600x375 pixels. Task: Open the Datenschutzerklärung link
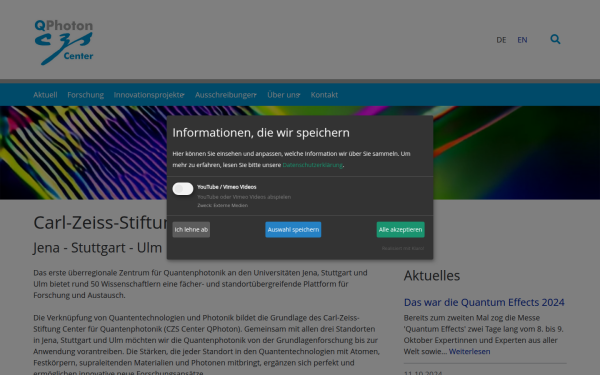tap(312, 165)
